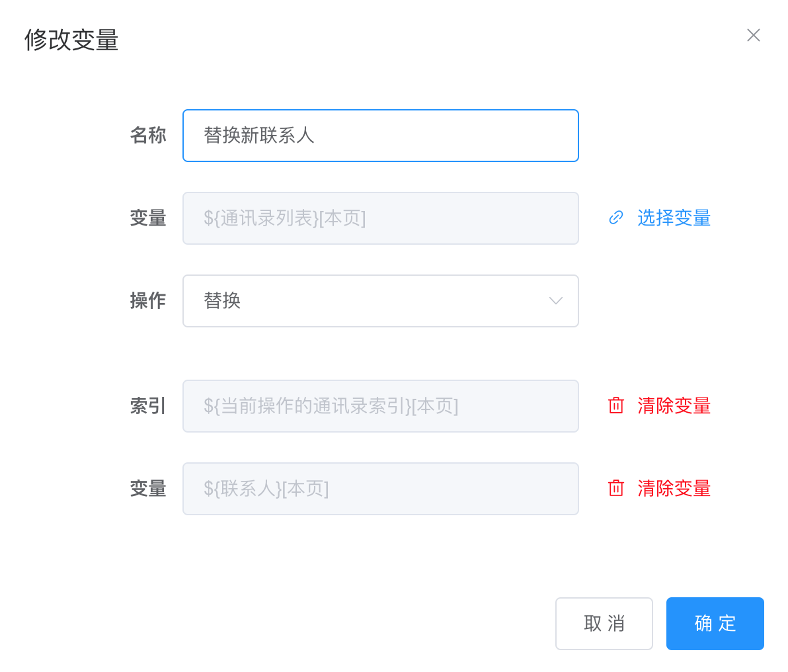The image size is (788, 672).
Task: Click the 修改变量 dialog title
Action: pyautogui.click(x=71, y=40)
